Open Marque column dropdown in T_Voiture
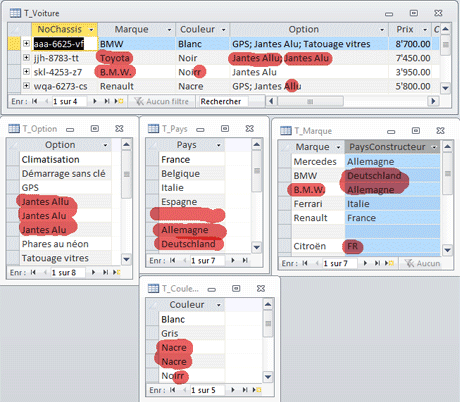 click(x=169, y=30)
